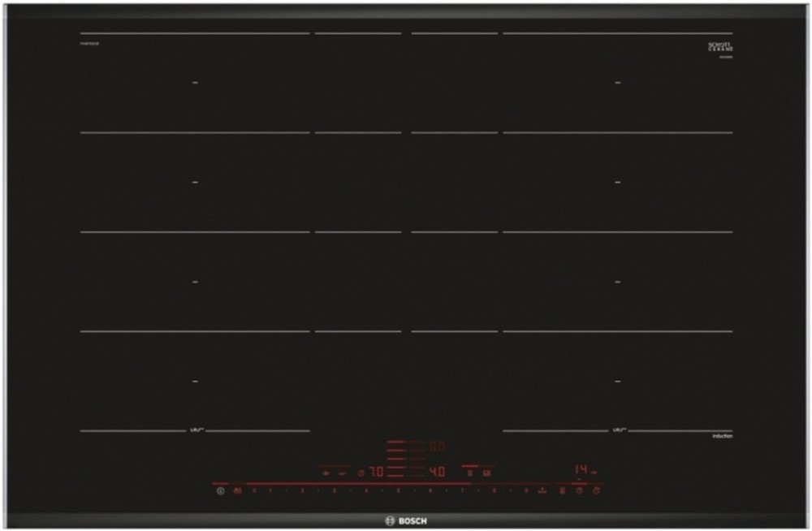Tap the icon just right of boost symbol

click(564, 490)
